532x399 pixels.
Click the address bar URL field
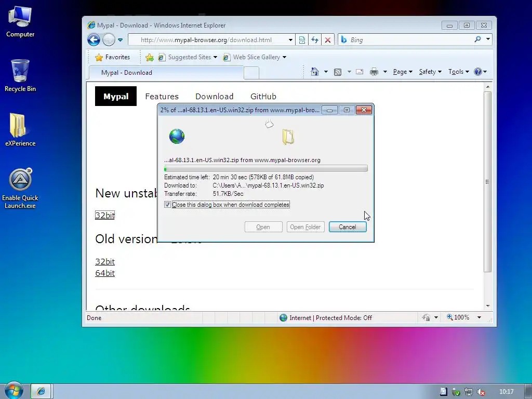[207, 40]
